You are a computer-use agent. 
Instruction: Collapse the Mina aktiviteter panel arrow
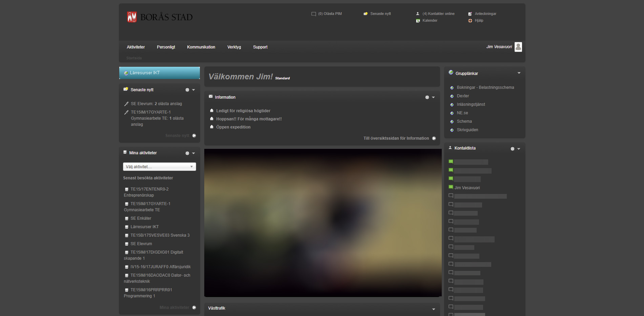tap(193, 153)
